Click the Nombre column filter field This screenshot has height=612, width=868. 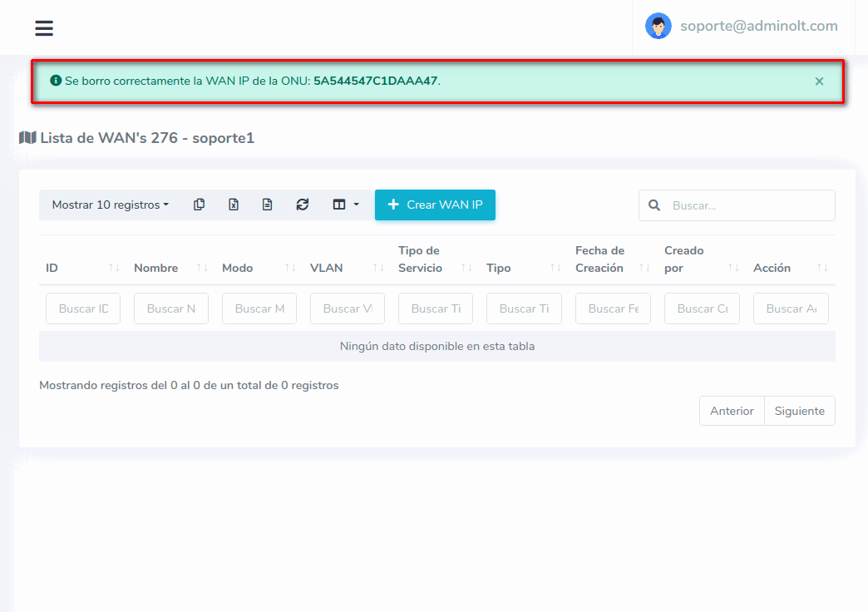[171, 308]
